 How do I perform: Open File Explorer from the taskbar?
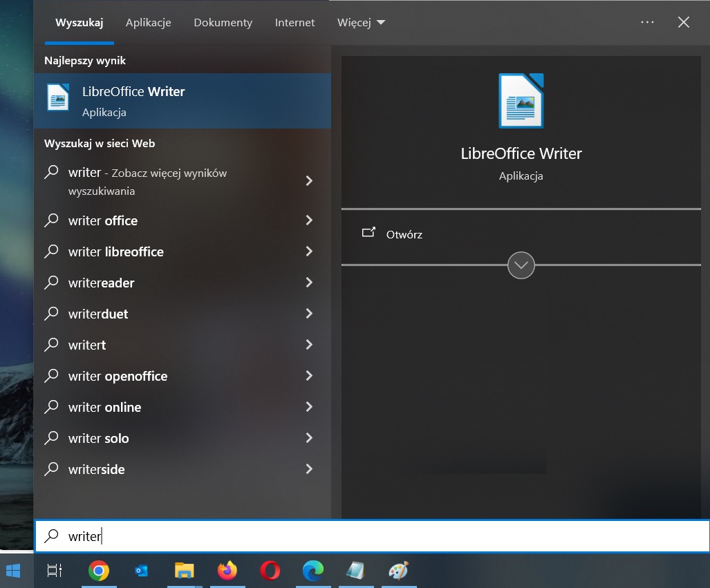184,571
